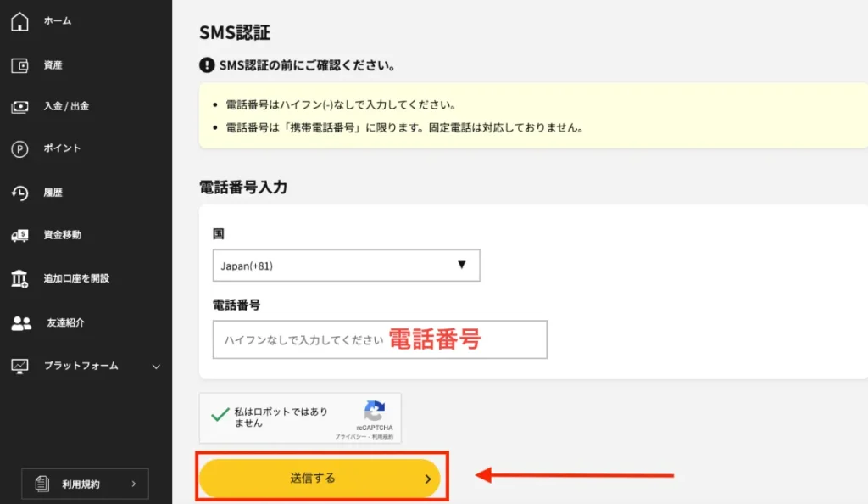
Task: Click the yellow 送信する button
Action: [x=320, y=479]
